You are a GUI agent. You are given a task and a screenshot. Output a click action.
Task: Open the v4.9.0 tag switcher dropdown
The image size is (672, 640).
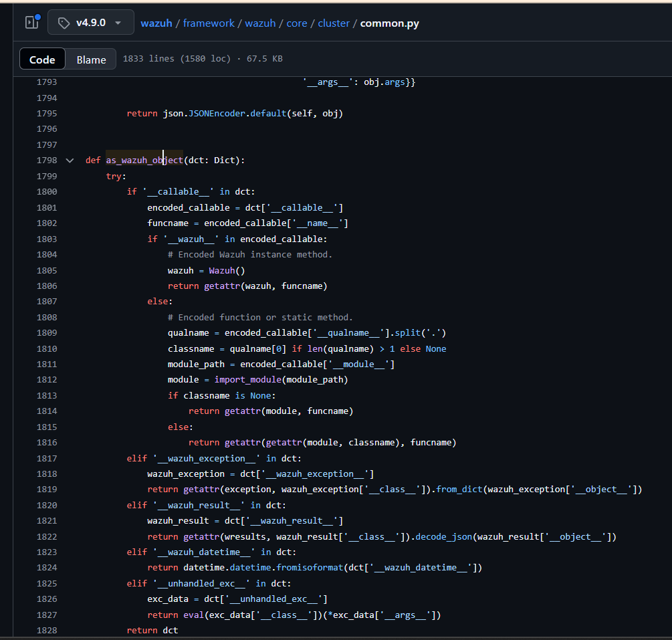(90, 23)
